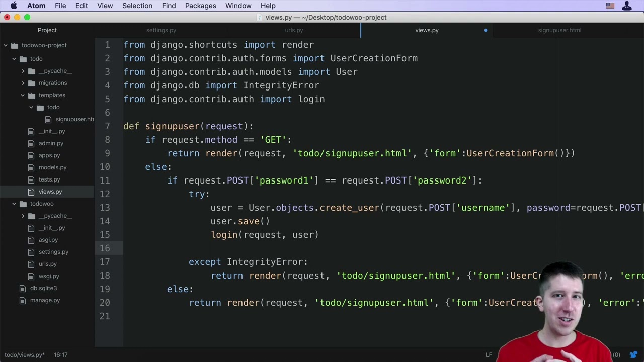Viewport: 644px width, 362px height.
Task: Click the GitHub icon in the status bar
Action: pos(634,355)
